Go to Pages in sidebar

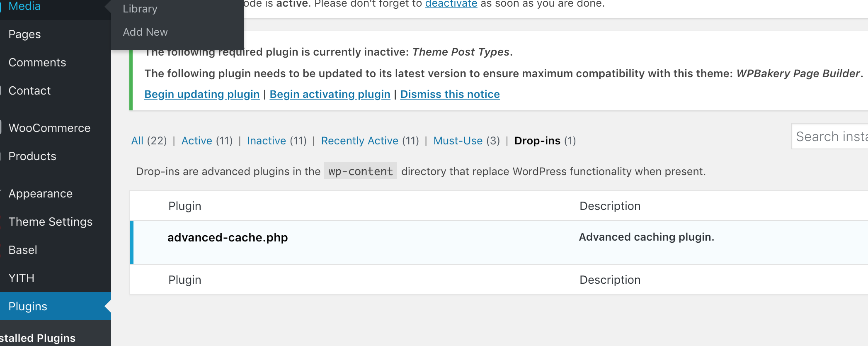(x=24, y=34)
